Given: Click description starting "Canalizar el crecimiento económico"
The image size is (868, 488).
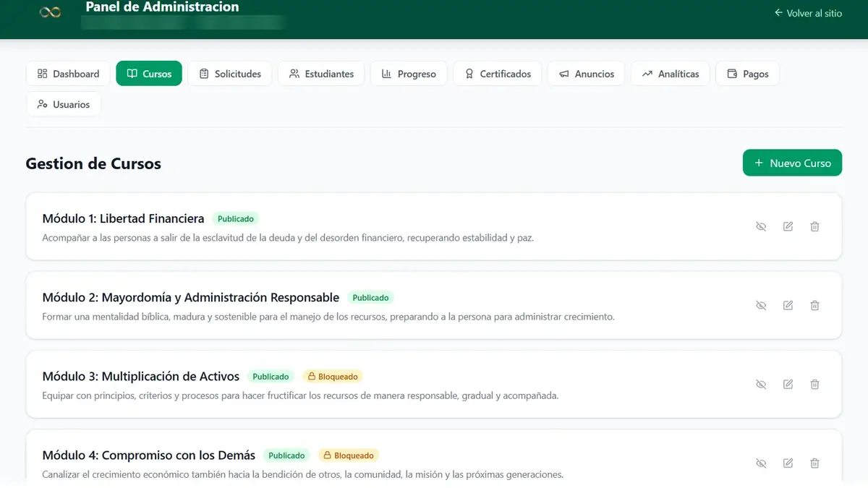Looking at the screenshot, I should 302,474.
